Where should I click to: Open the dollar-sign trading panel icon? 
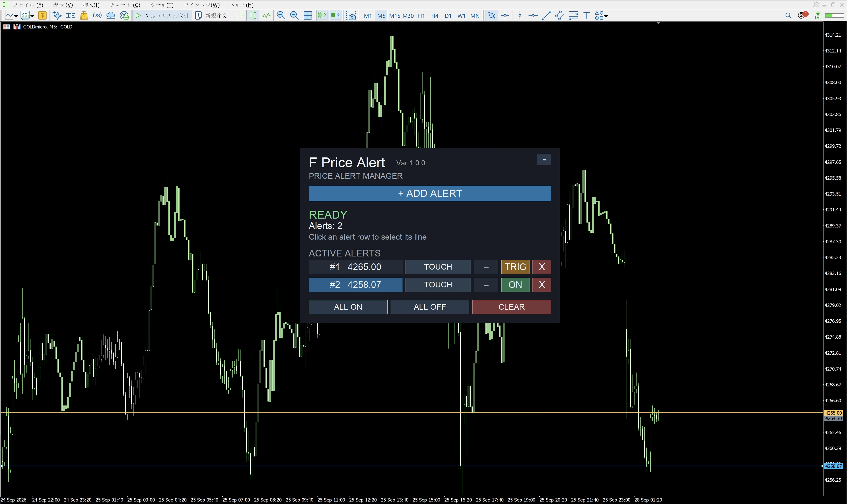(42, 16)
